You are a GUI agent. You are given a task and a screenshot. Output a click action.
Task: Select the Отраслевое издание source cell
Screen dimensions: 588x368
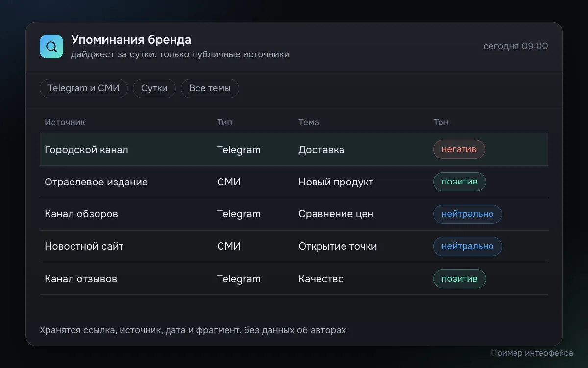coord(96,182)
